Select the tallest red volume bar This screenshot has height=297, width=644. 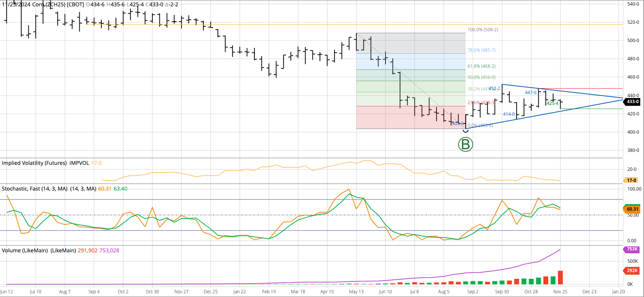click(560, 278)
